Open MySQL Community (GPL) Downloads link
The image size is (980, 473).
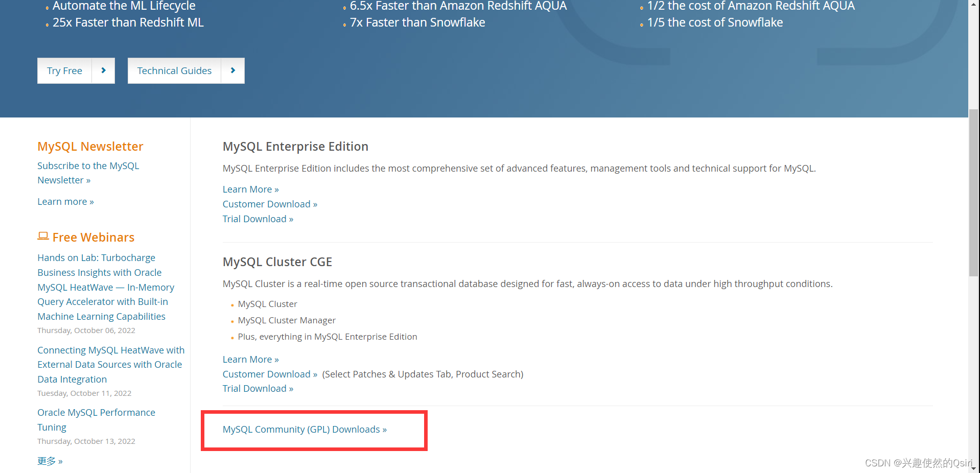coord(305,429)
